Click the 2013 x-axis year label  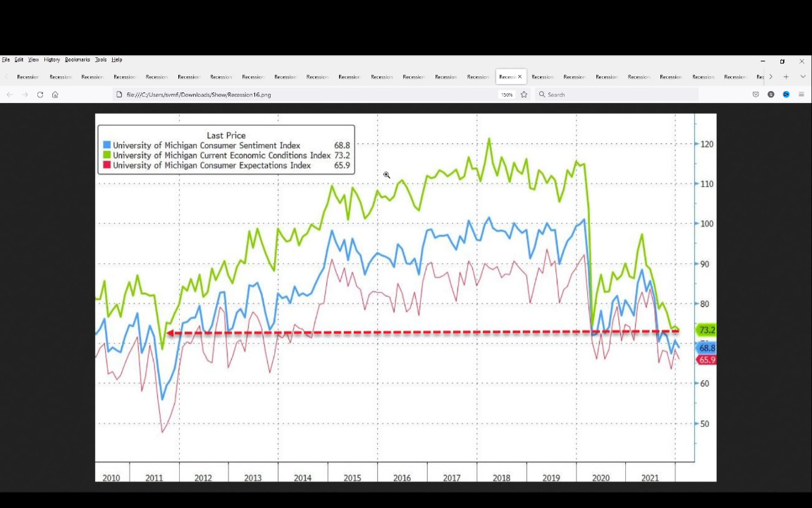coord(253,478)
